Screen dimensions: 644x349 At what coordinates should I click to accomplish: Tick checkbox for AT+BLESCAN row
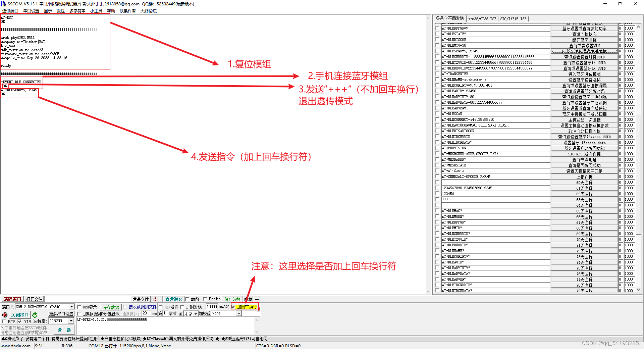click(437, 114)
